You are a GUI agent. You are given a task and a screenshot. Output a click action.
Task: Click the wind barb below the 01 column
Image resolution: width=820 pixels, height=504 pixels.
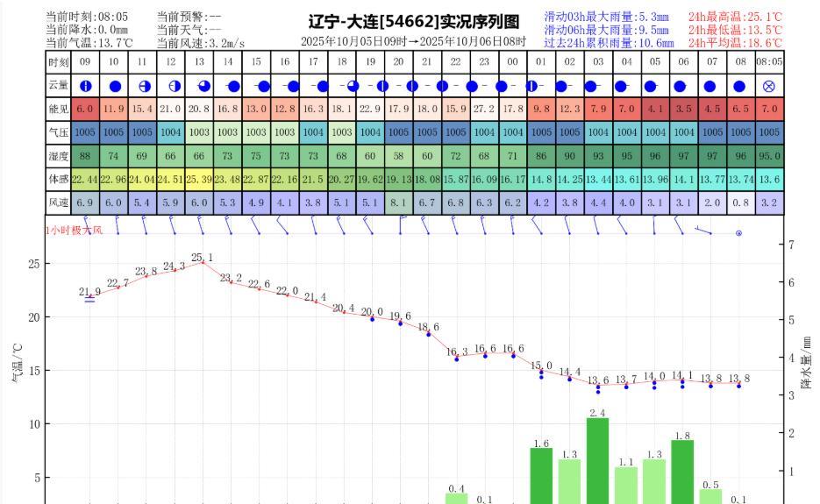coord(537,224)
